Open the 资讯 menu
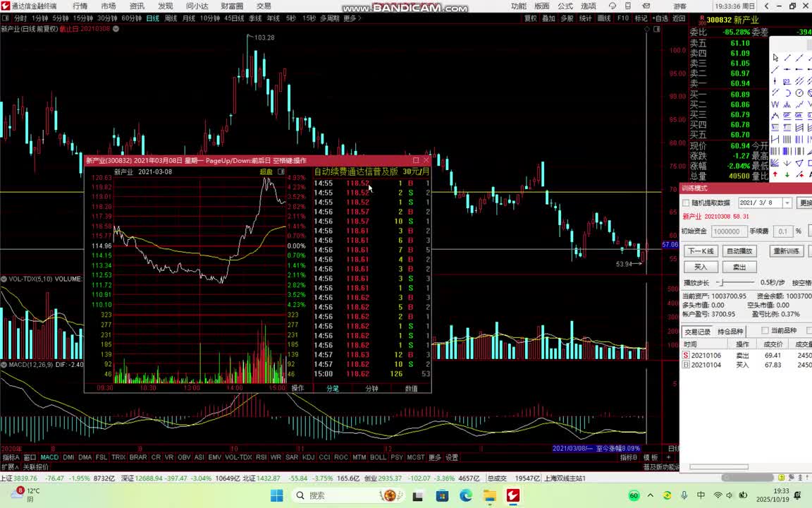This screenshot has width=812, height=508. pos(137,6)
